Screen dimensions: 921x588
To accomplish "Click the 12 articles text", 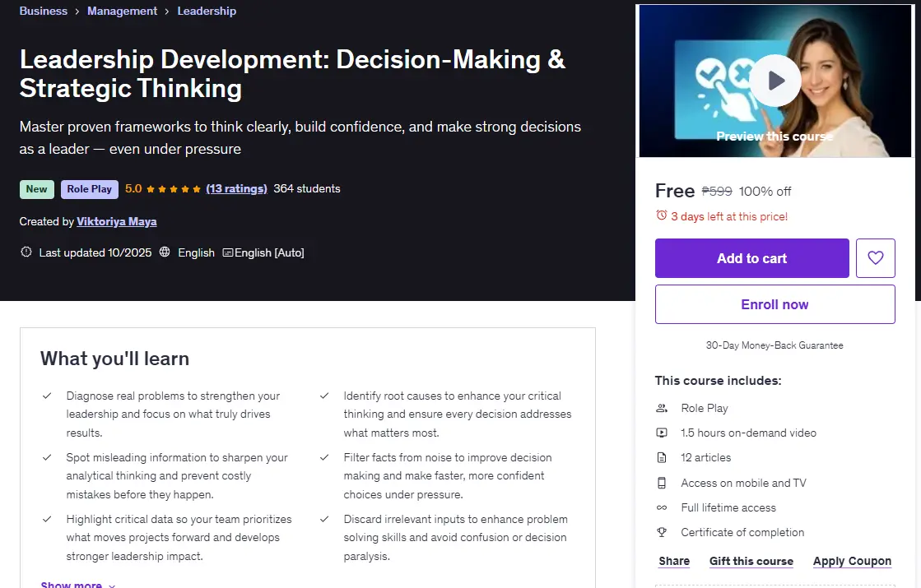I will click(x=706, y=457).
